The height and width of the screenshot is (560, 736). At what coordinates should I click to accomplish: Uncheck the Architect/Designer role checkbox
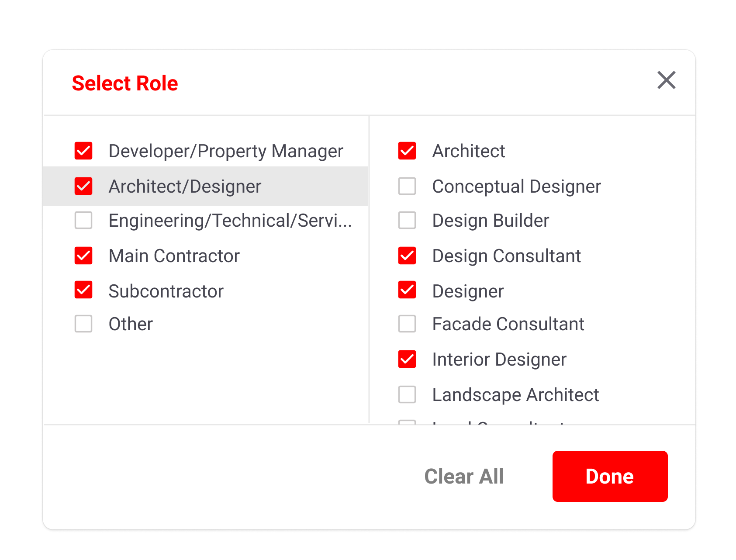pos(83,186)
